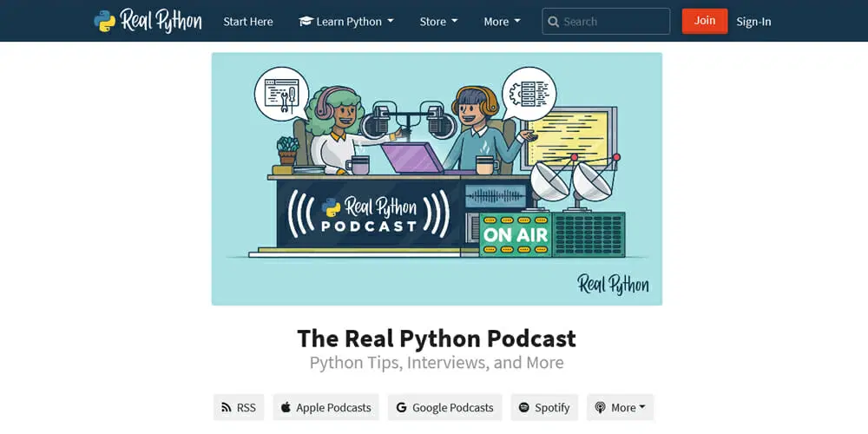Click the Spotify logo icon

523,407
